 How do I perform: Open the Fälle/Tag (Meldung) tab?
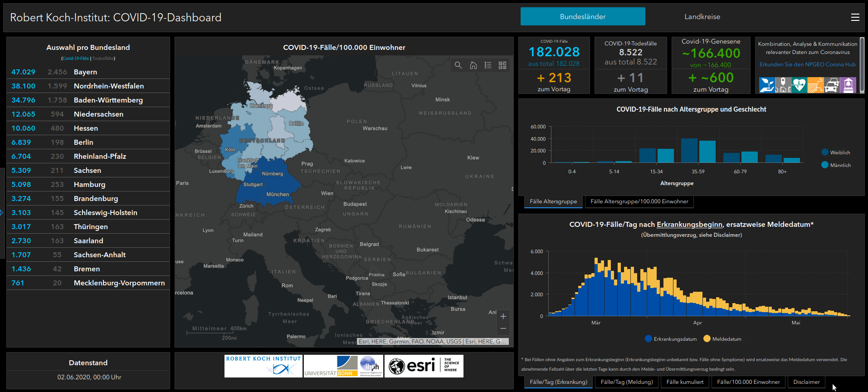(626, 382)
